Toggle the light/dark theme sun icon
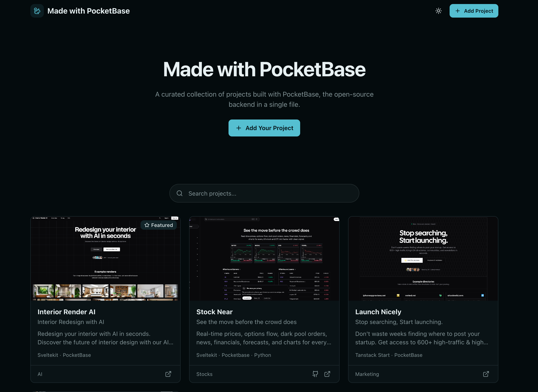Viewport: 538px width, 392px height. 438,11
